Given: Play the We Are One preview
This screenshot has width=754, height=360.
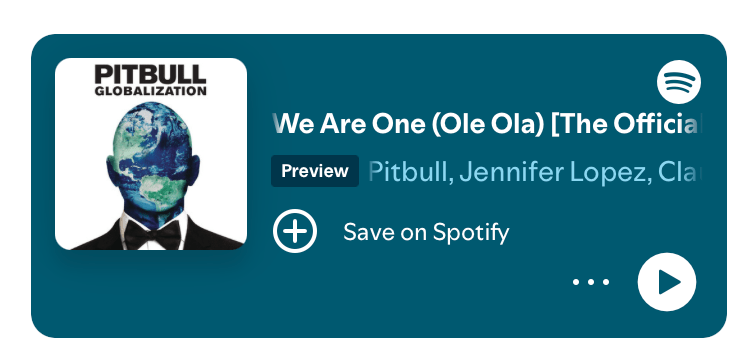Looking at the screenshot, I should click(x=666, y=282).
